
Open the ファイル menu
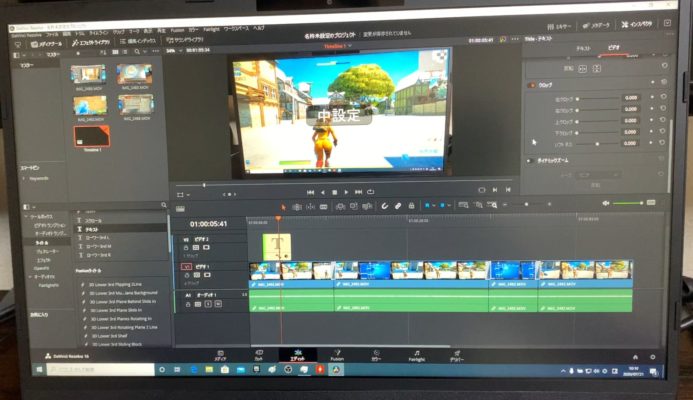click(x=52, y=34)
